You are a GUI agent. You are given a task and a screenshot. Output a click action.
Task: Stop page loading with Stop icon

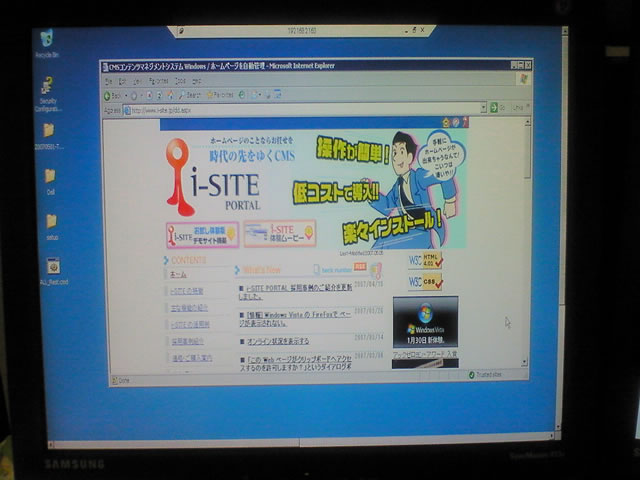click(149, 96)
